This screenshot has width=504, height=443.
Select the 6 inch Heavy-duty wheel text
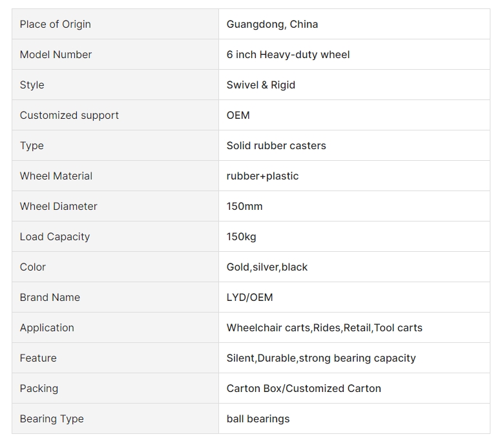tap(288, 55)
